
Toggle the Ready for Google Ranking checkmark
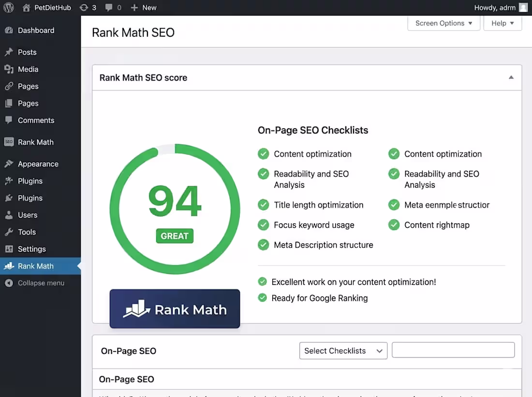point(262,298)
